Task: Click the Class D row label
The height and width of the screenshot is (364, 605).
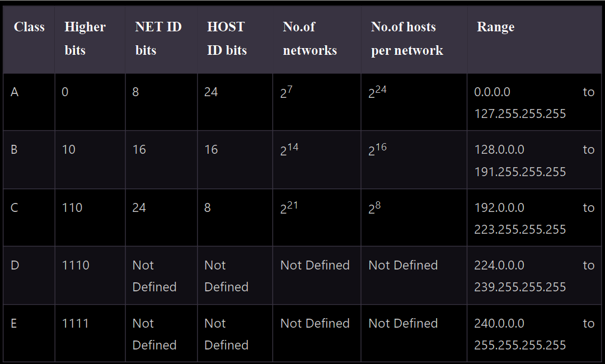Action: point(15,265)
